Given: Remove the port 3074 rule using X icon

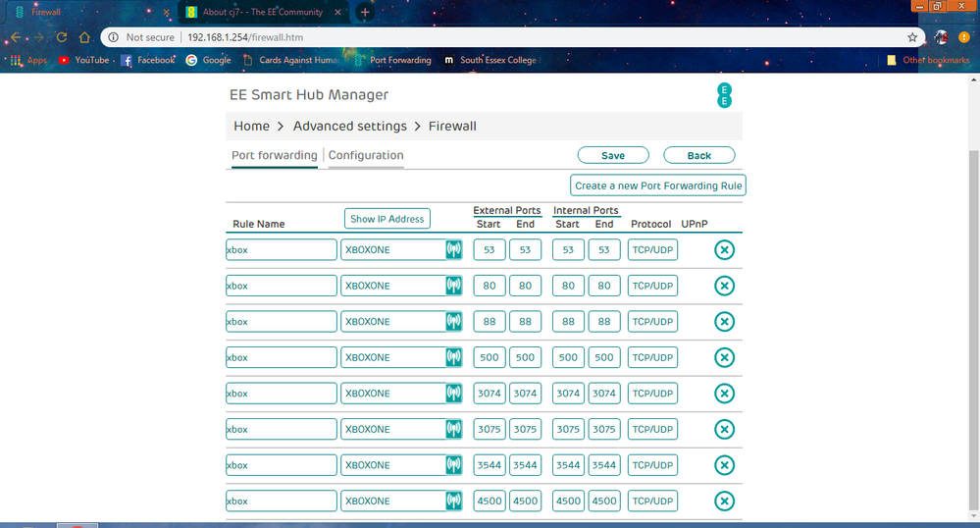Looking at the screenshot, I should pos(724,394).
